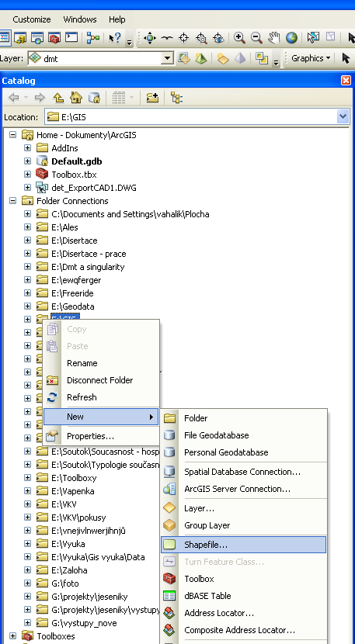Create a new Folder from submenu
Screen dimensions: 355x644
click(243, 418)
